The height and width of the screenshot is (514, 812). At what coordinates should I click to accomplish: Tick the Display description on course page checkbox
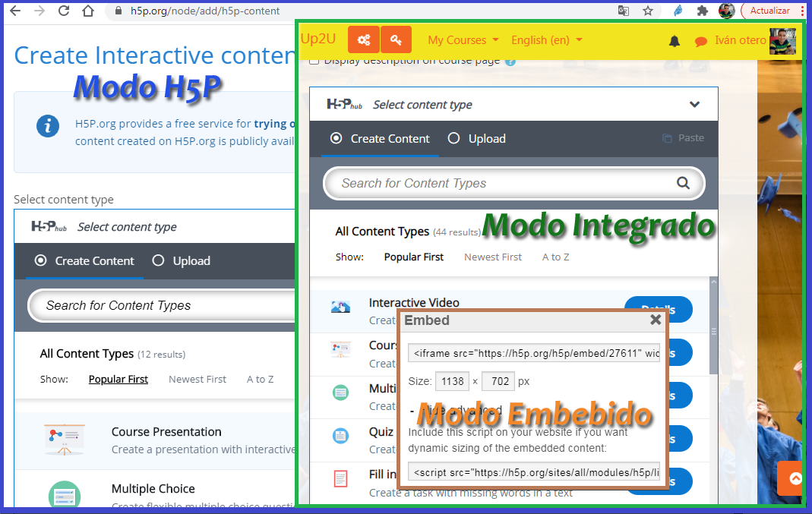coord(314,61)
